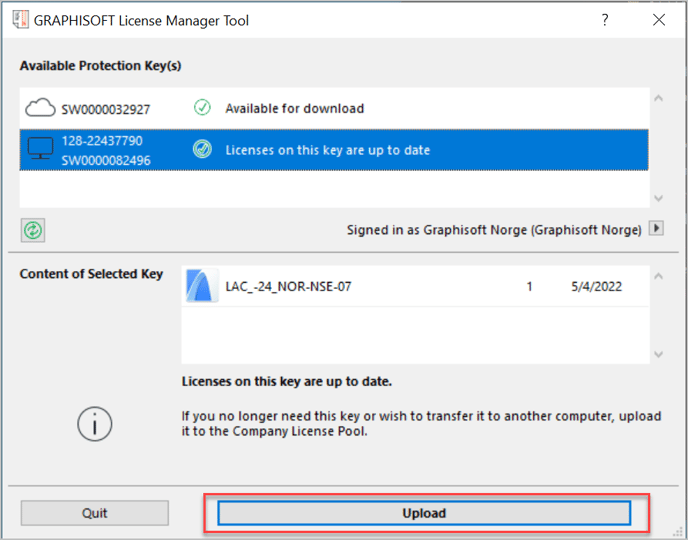
Task: Click the License Manager Tool title bar icon
Action: point(20,20)
